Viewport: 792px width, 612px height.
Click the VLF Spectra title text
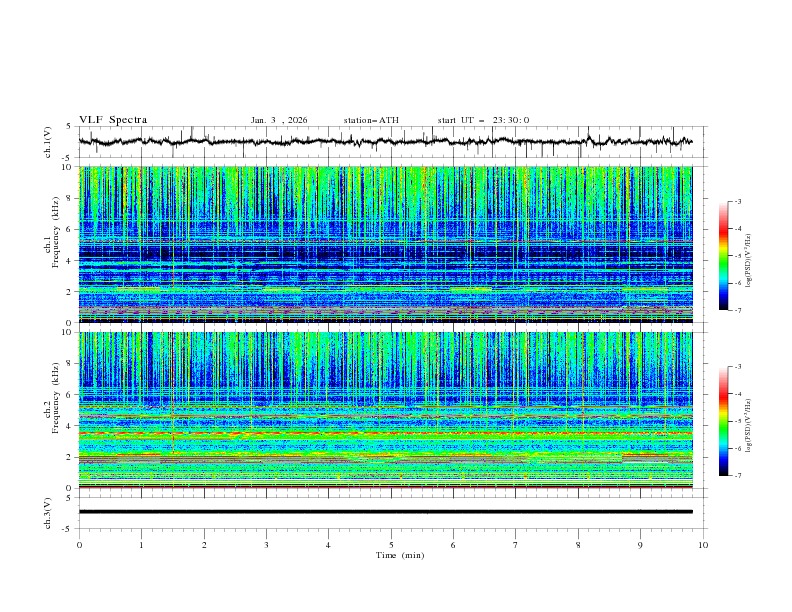pyautogui.click(x=113, y=120)
